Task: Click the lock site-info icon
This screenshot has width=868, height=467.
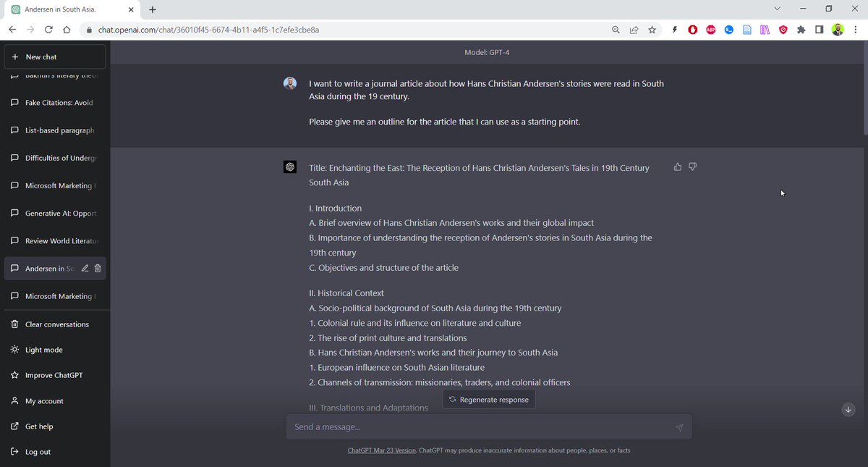Action: click(90, 30)
